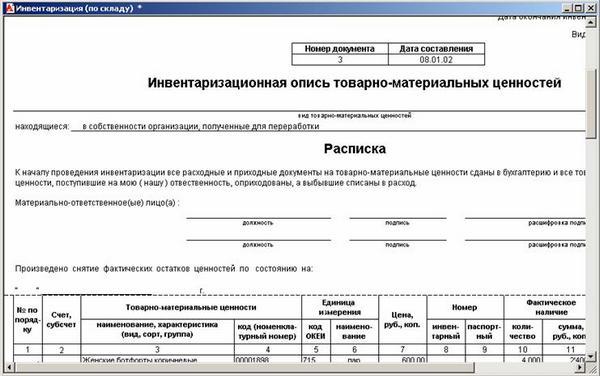
Task: Click the "код ОКЕИ" column header
Action: (x=316, y=331)
